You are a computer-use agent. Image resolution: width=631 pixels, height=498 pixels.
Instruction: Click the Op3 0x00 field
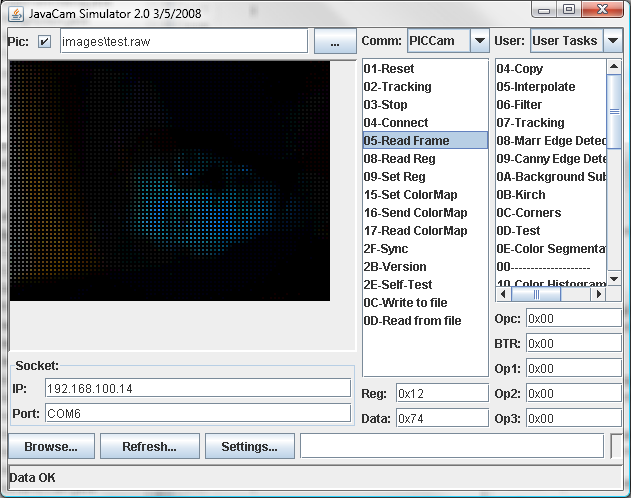tap(574, 418)
